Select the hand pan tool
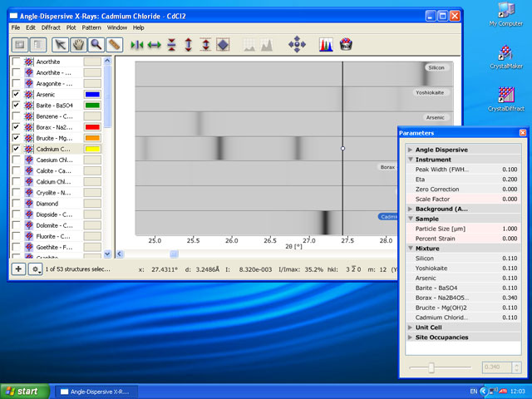 coord(78,44)
